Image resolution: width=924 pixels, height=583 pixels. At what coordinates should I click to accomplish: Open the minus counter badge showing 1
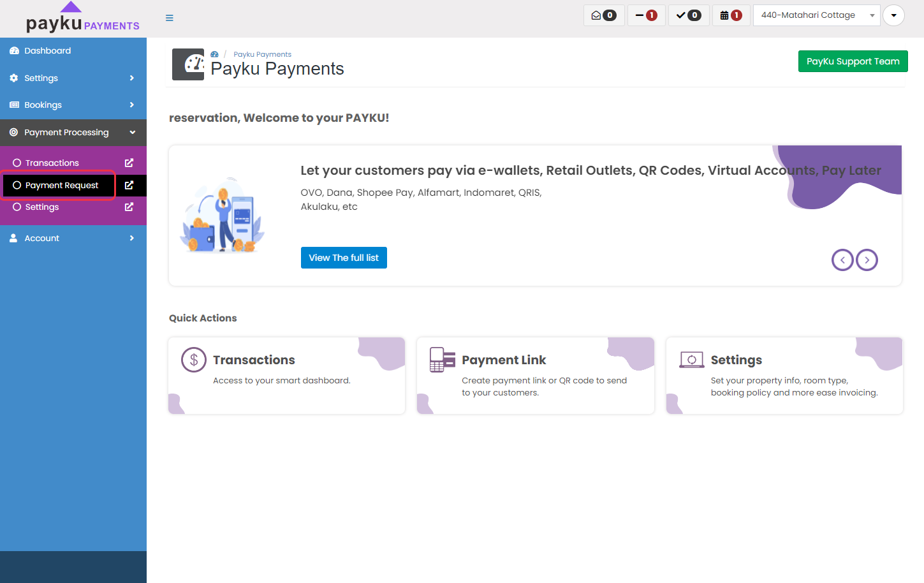point(647,15)
